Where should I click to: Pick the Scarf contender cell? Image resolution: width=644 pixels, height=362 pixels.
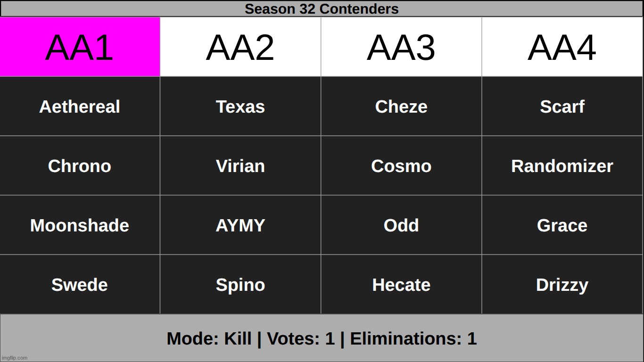click(x=562, y=106)
